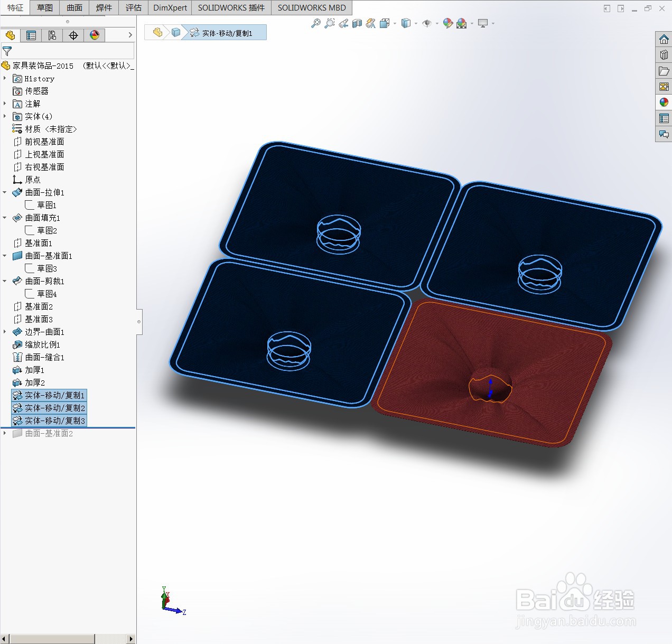Image resolution: width=672 pixels, height=644 pixels.
Task: Expand the 边界-曲面1 feature
Action: pos(5,332)
